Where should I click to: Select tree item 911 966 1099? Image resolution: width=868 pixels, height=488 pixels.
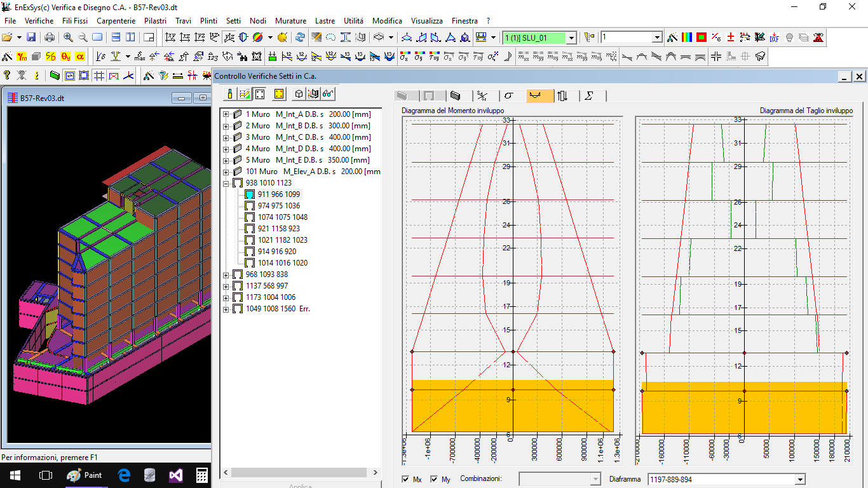pos(279,194)
